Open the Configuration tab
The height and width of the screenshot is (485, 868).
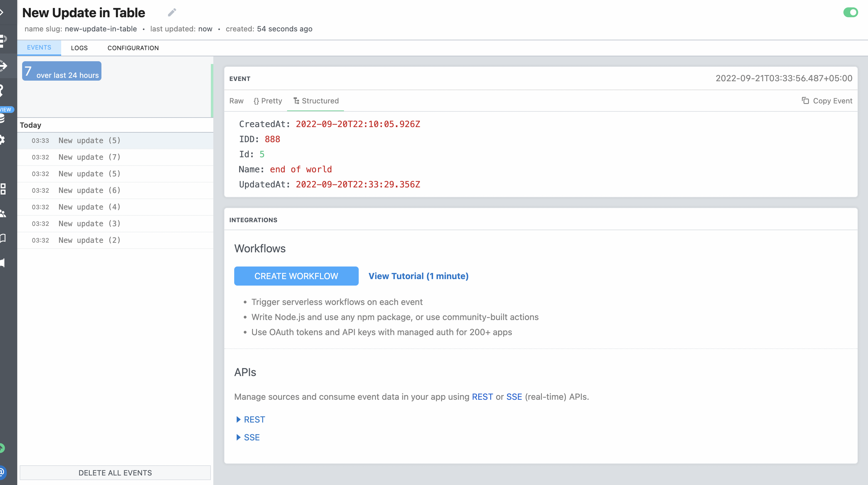pyautogui.click(x=133, y=48)
